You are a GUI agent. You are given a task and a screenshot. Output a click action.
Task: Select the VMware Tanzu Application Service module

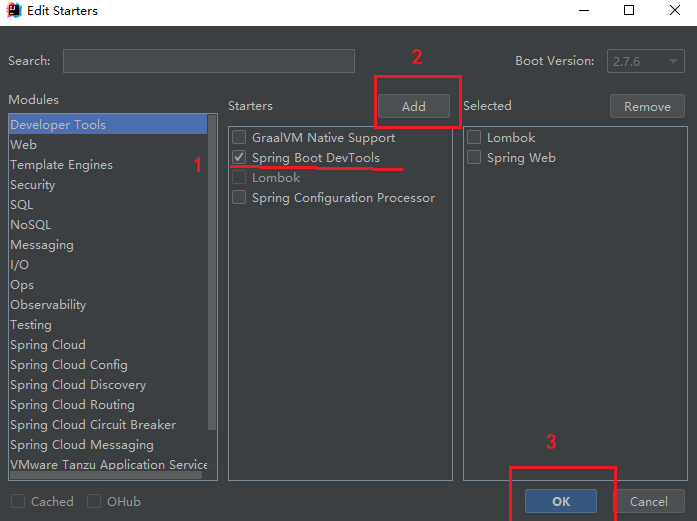(108, 464)
